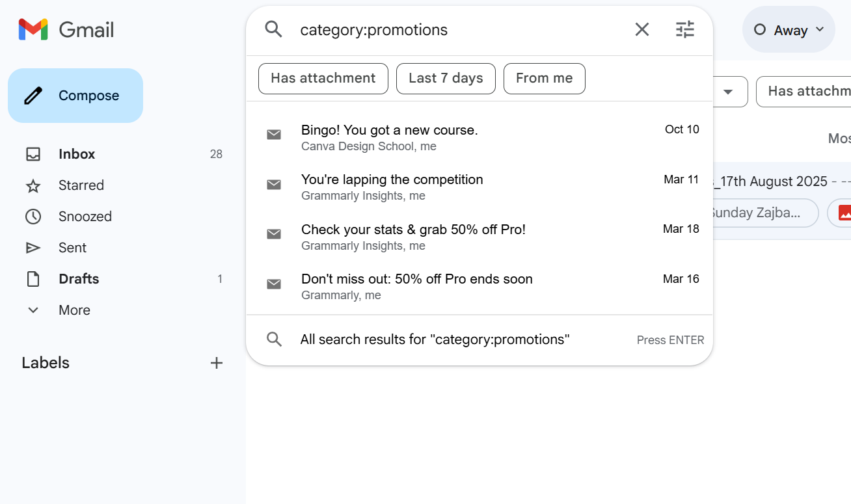Go to Snoozed messages
The image size is (851, 504).
(85, 217)
